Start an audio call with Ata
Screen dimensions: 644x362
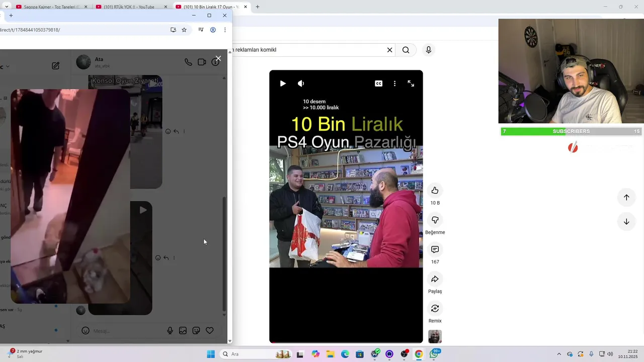point(188,62)
